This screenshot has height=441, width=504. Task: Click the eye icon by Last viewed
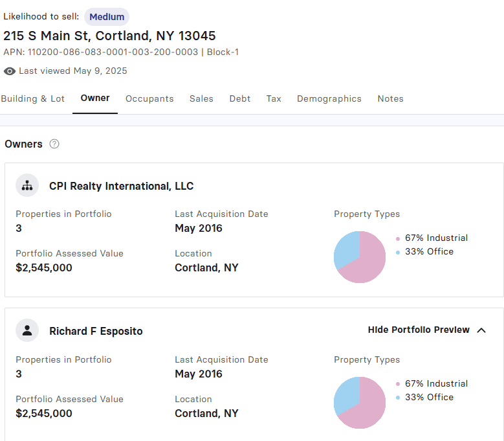tap(10, 71)
